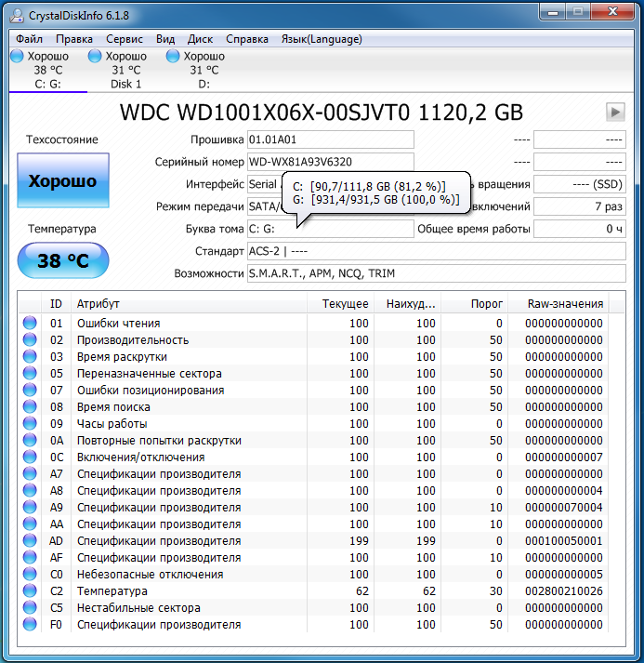
Task: Click status icon of attribute A9 row
Action: pos(30,508)
